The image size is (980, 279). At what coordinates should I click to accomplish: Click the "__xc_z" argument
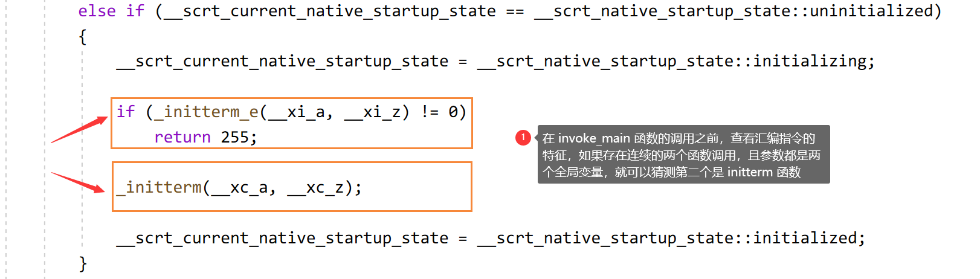[x=316, y=187]
